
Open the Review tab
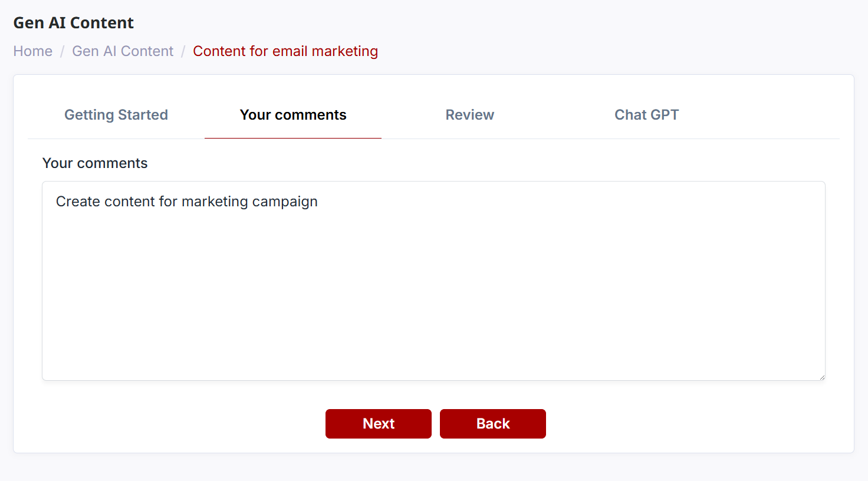pyautogui.click(x=470, y=115)
